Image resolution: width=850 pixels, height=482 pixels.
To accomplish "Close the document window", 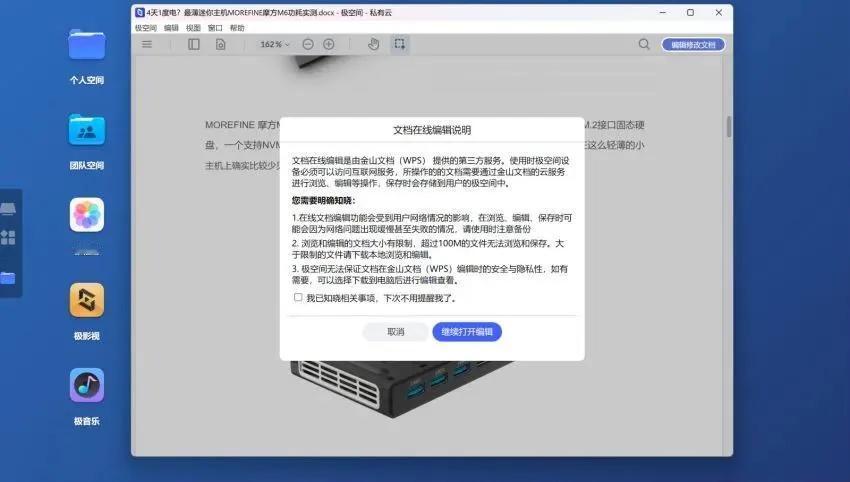I will 718,12.
